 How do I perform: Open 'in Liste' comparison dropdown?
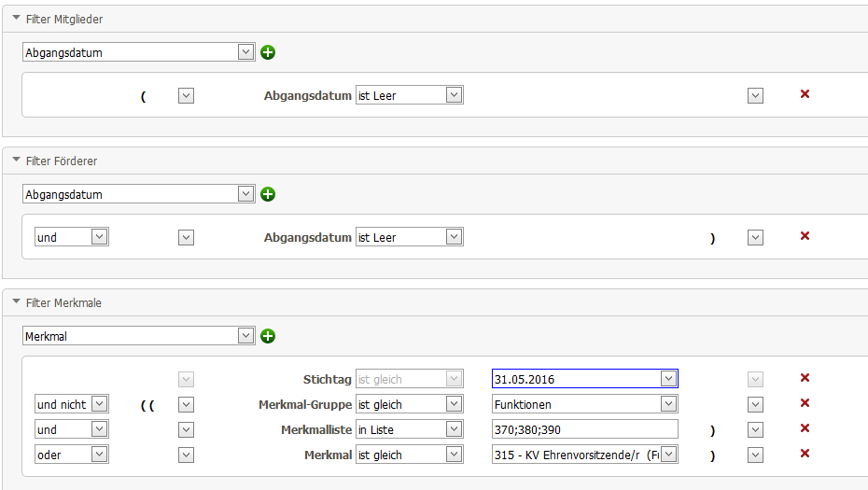454,429
